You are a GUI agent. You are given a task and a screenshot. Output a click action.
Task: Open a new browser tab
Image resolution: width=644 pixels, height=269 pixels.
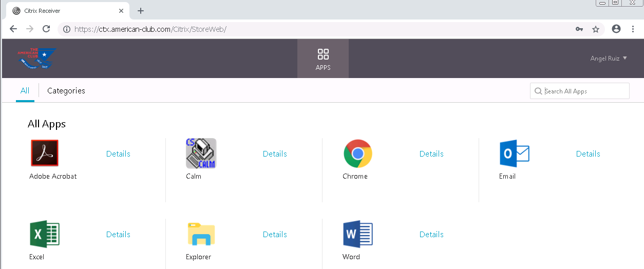(x=141, y=11)
